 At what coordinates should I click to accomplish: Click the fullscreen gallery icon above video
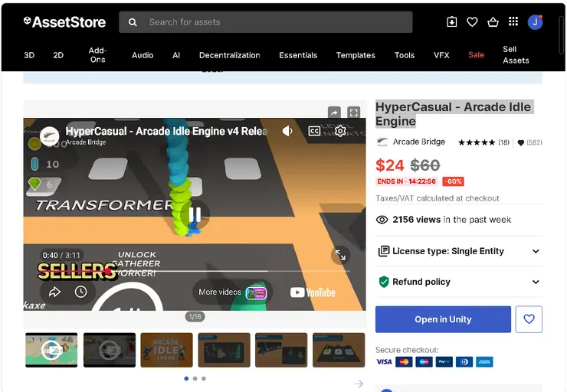[353, 113]
